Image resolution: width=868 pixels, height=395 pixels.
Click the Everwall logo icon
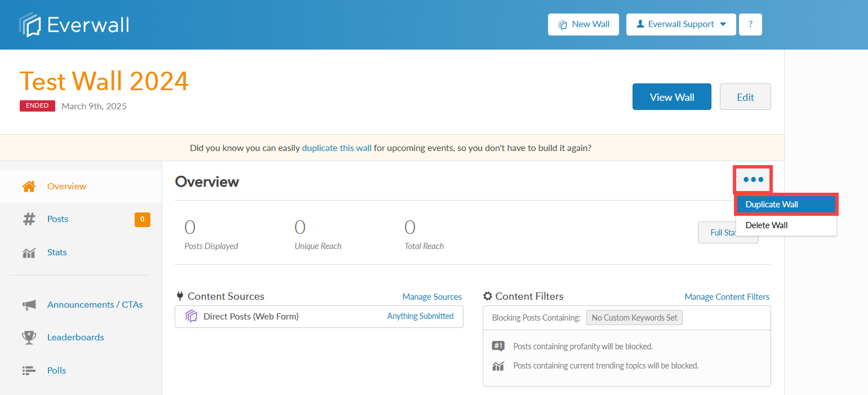pyautogui.click(x=30, y=25)
